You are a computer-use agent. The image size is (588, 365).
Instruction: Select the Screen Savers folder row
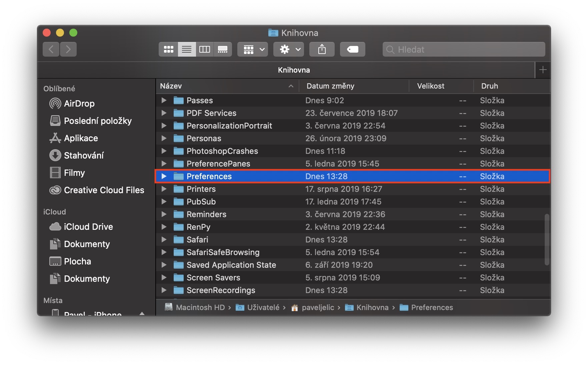point(213,277)
